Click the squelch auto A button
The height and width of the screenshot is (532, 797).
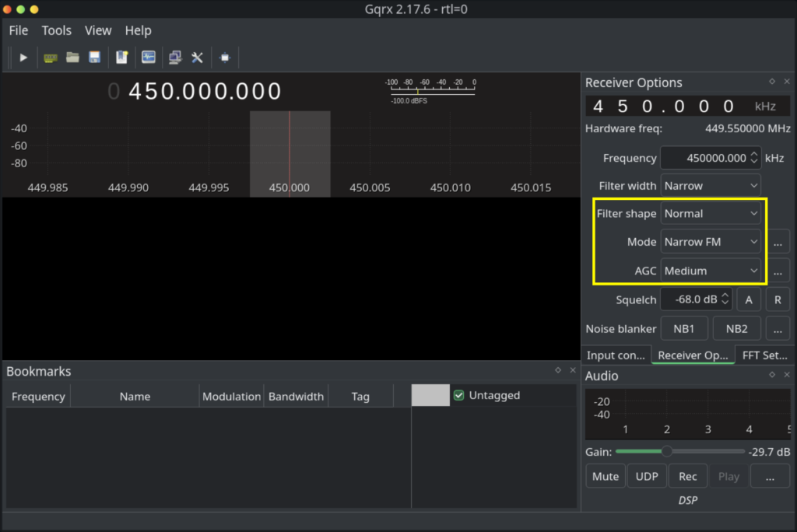(749, 299)
